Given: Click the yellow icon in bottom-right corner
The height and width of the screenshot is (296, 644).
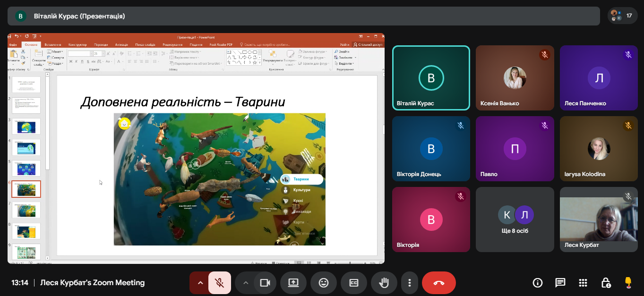Looking at the screenshot, I should click(x=628, y=282).
